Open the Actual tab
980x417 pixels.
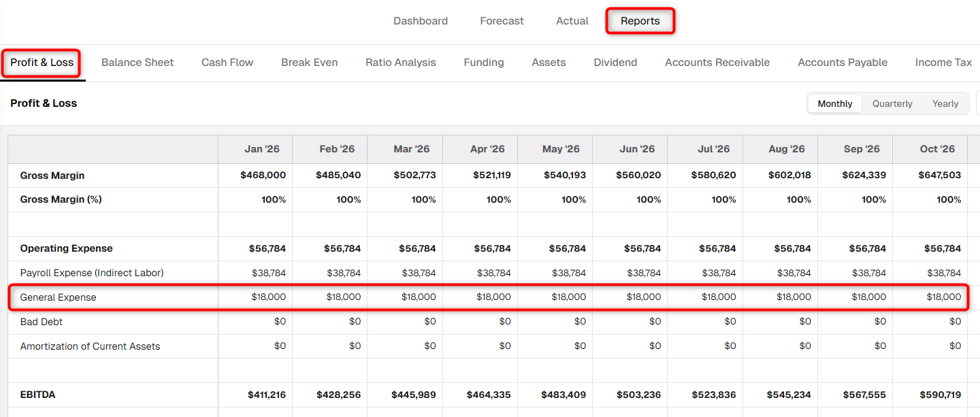click(x=572, y=21)
